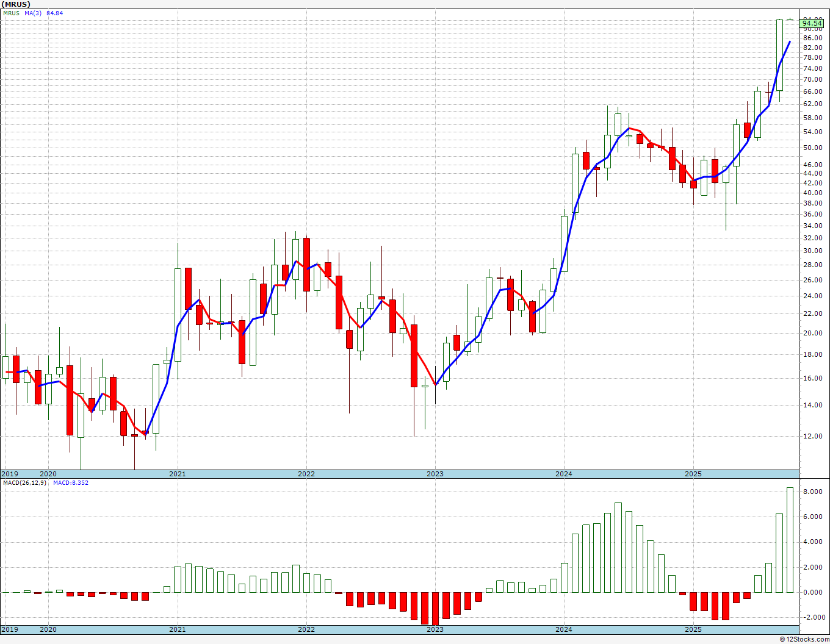Click the 94.54 current price tag
Viewport: 830px width, 644px height.
tap(812, 23)
